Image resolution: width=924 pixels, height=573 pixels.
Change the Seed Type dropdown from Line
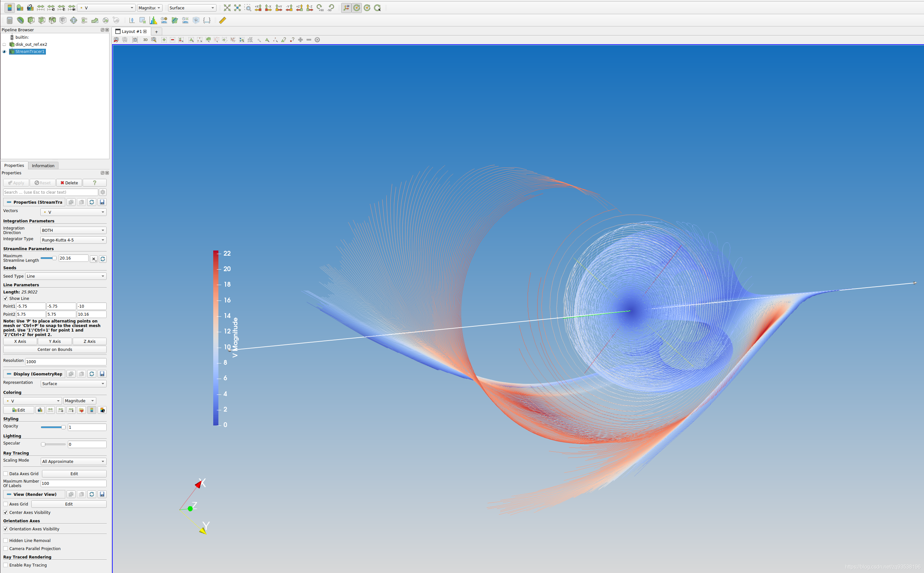[65, 276]
